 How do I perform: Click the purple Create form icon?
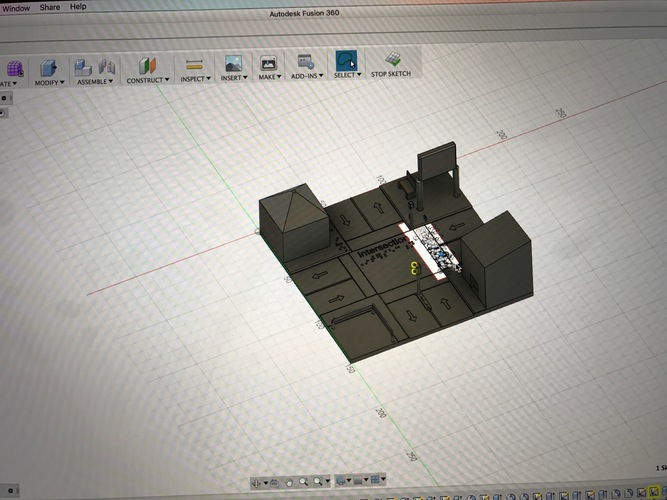point(15,69)
